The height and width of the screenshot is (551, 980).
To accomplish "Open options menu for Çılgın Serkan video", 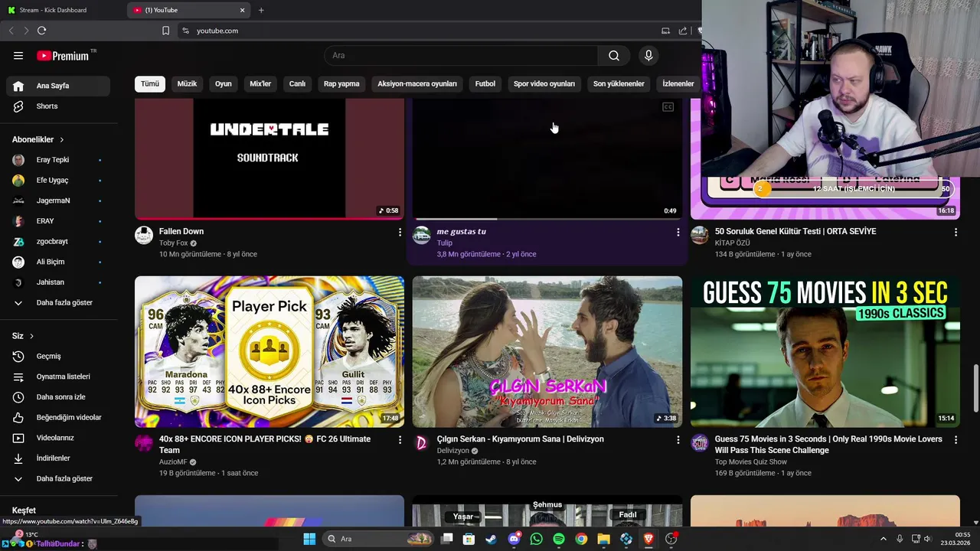I will click(x=678, y=440).
